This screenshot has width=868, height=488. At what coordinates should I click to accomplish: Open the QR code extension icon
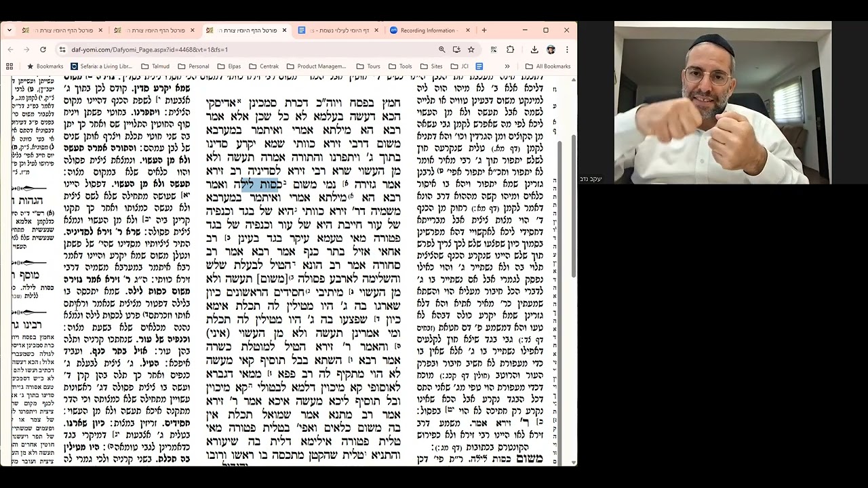point(494,49)
